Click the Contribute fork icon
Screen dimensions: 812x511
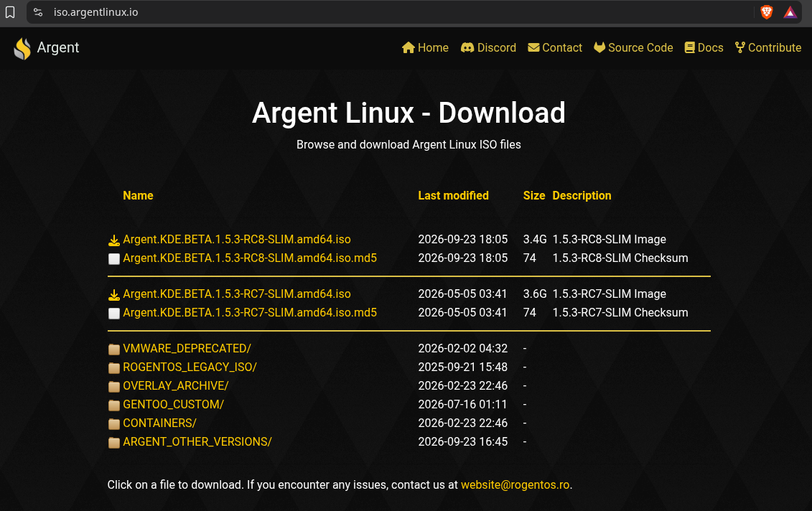(740, 47)
